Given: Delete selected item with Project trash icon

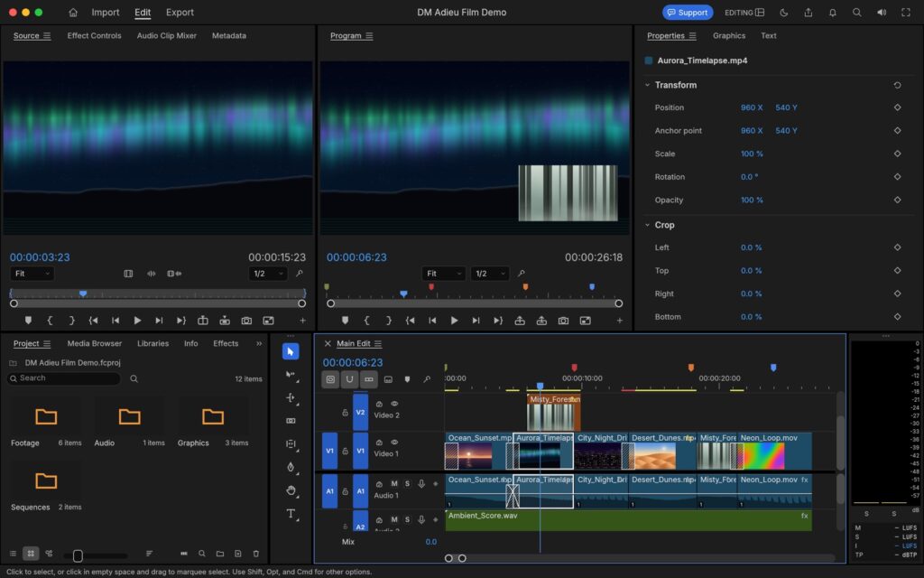Looking at the screenshot, I should pos(255,554).
